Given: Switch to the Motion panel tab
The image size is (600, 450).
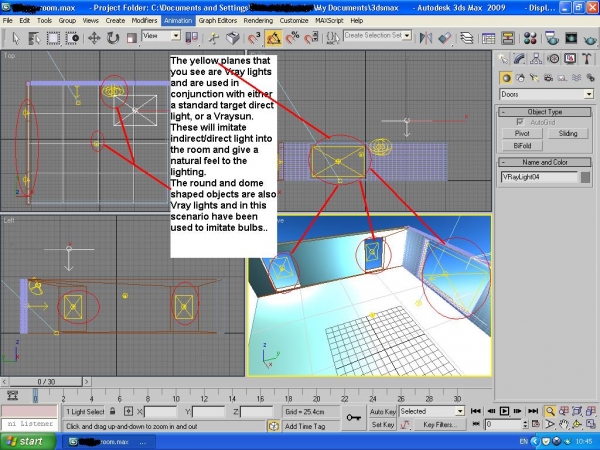Looking at the screenshot, I should [553, 59].
